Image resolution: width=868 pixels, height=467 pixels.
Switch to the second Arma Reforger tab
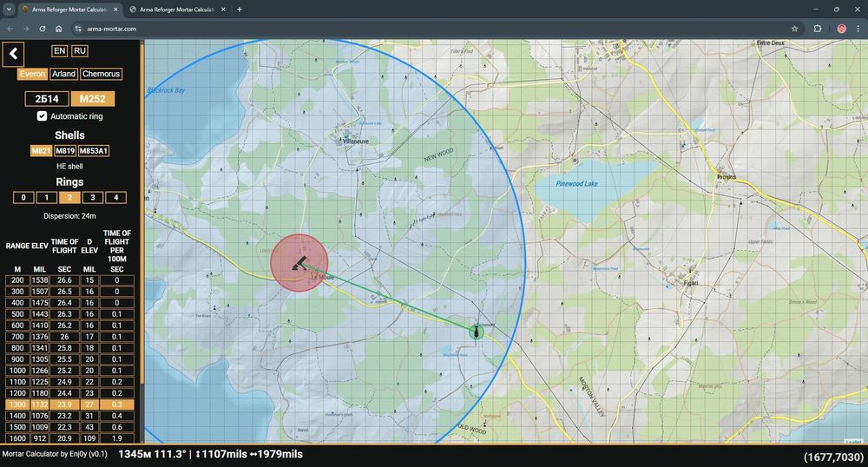click(176, 10)
